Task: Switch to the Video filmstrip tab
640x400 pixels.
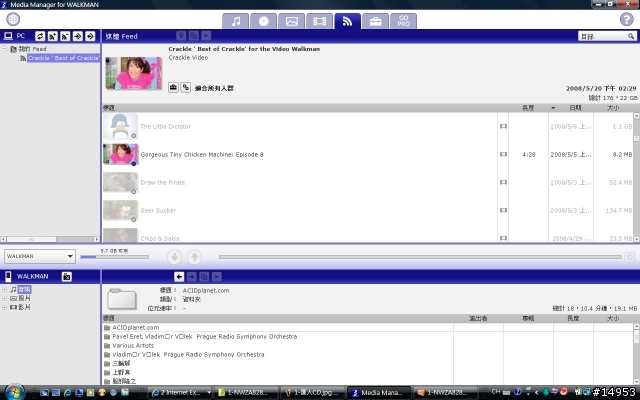Action: [x=319, y=21]
